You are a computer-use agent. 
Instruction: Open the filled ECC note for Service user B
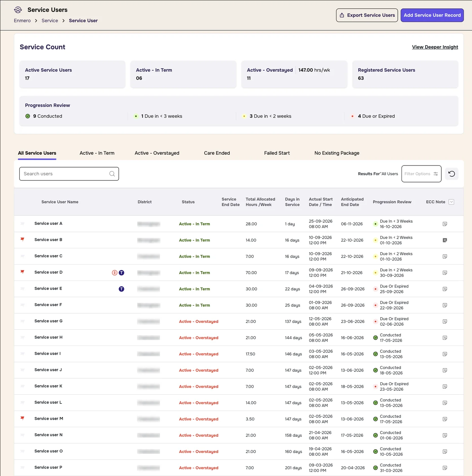click(445, 240)
